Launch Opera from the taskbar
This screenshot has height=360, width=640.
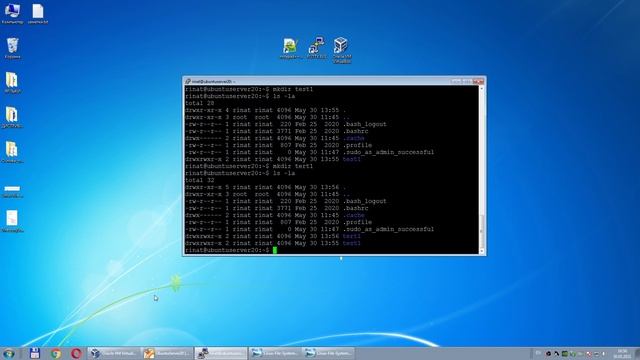[x=76, y=353]
